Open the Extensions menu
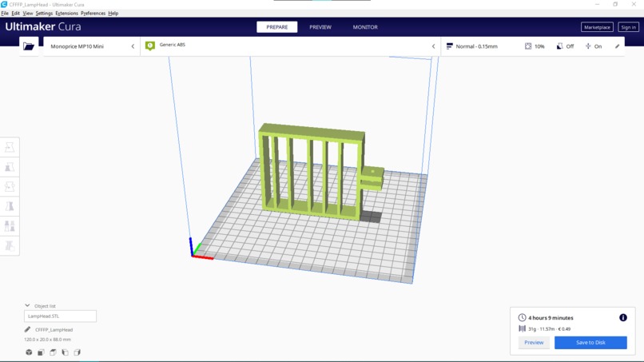The image size is (644, 362). [66, 13]
